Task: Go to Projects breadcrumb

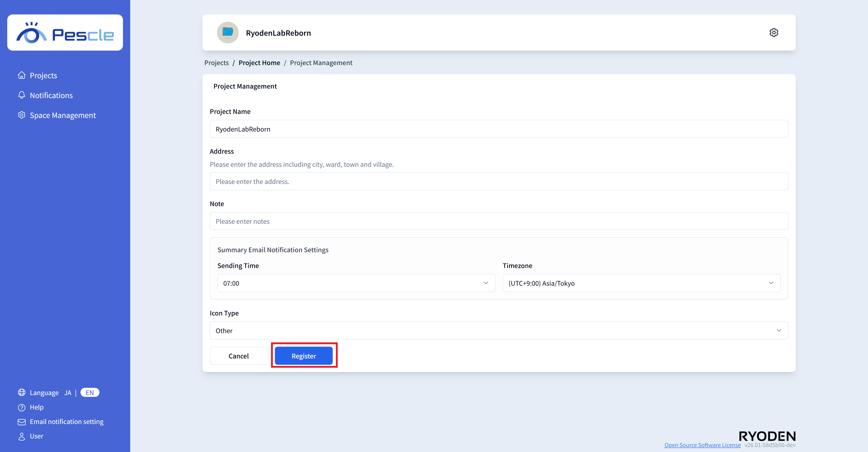Action: click(216, 63)
